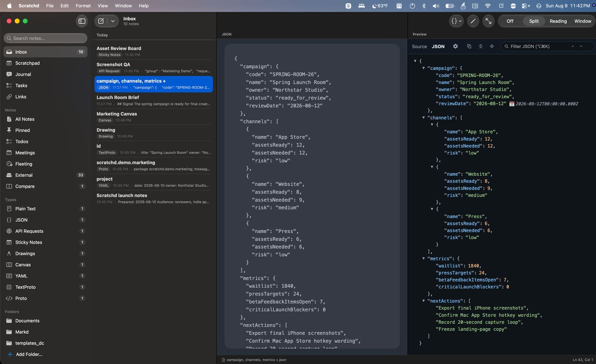Image resolution: width=596 pixels, height=364 pixels.
Task: Set preview mode to Reading
Action: 558,21
